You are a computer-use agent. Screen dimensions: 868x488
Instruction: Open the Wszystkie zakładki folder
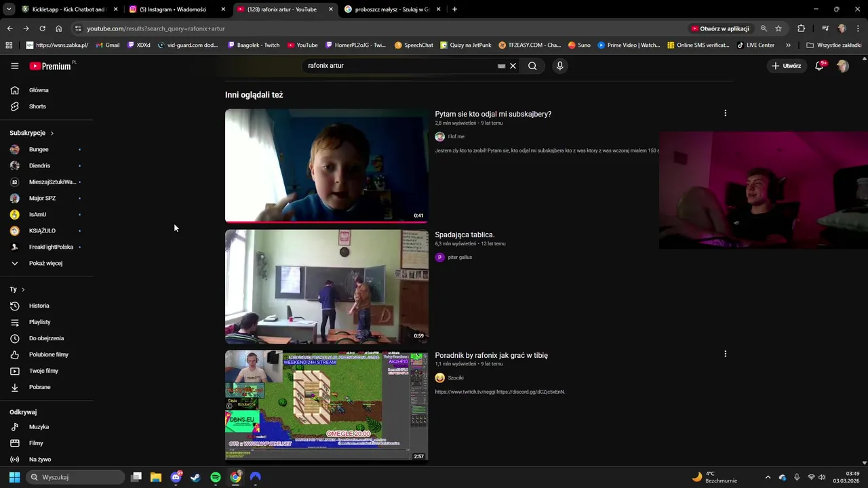click(834, 45)
